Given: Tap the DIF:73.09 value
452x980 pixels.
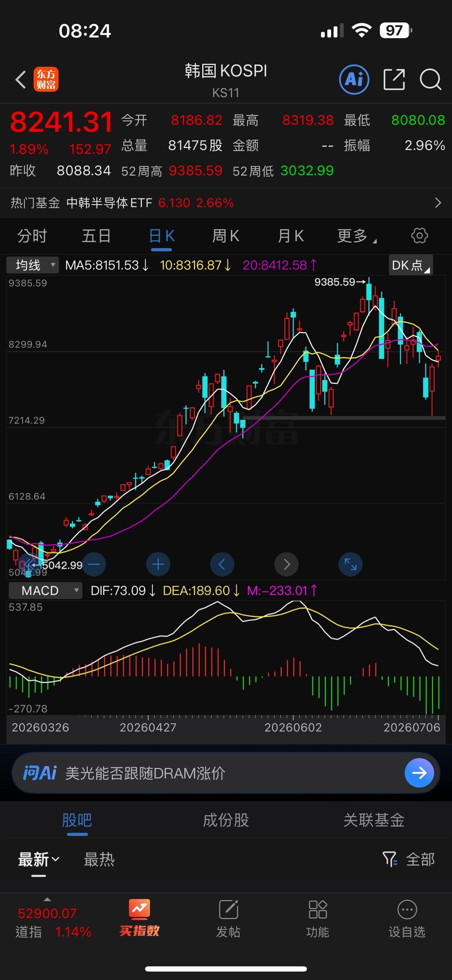Looking at the screenshot, I should coord(123,590).
